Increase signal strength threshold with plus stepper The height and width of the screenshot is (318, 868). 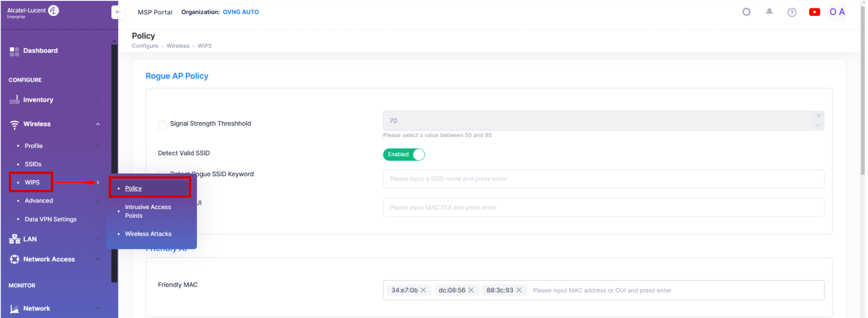click(818, 116)
